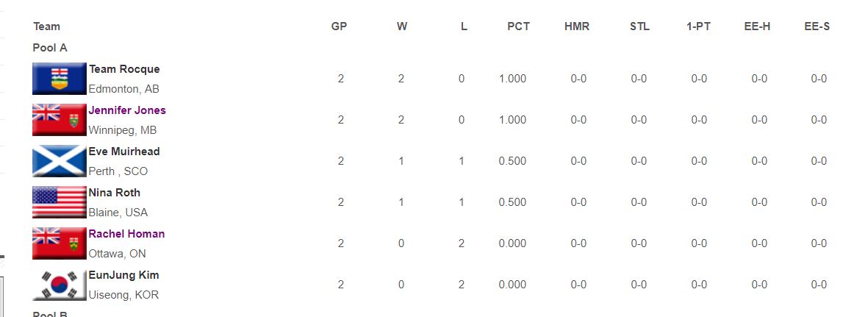Click the HMR column header
This screenshot has width=868, height=317.
(x=577, y=26)
